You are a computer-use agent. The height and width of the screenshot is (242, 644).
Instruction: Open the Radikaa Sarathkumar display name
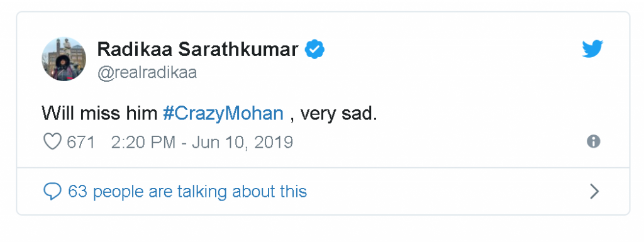tap(197, 50)
